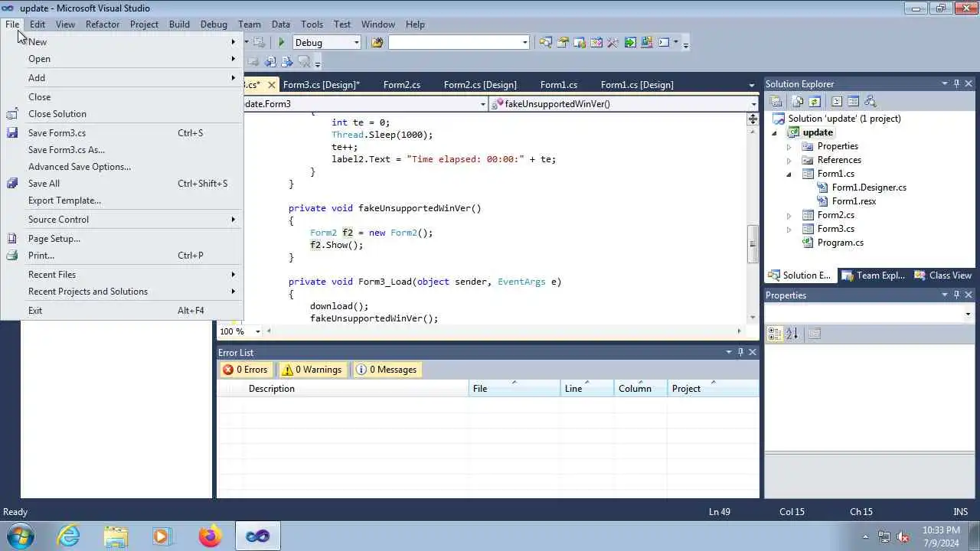The height and width of the screenshot is (551, 980).
Task: Close the Error List panel
Action: (753, 353)
